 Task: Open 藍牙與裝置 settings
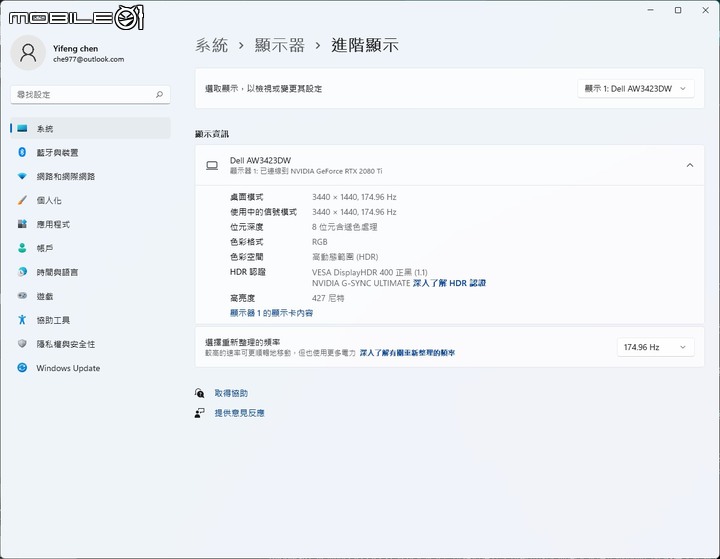coord(90,152)
